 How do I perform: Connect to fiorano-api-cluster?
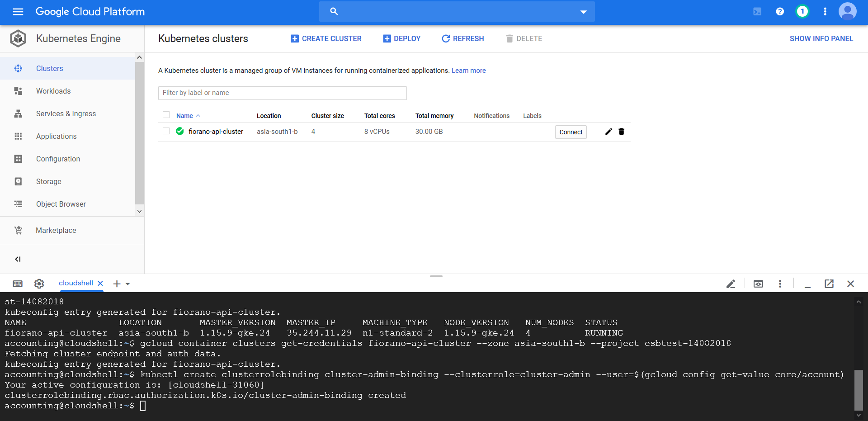(x=571, y=132)
